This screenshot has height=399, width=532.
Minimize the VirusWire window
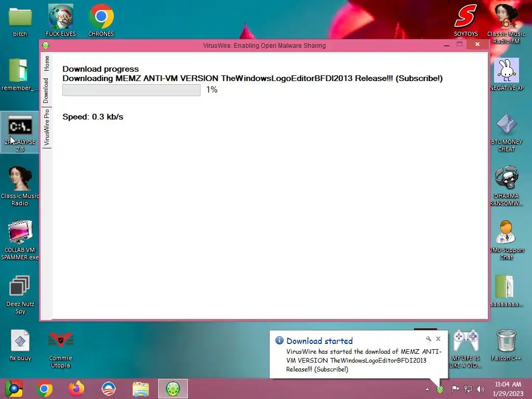(447, 45)
